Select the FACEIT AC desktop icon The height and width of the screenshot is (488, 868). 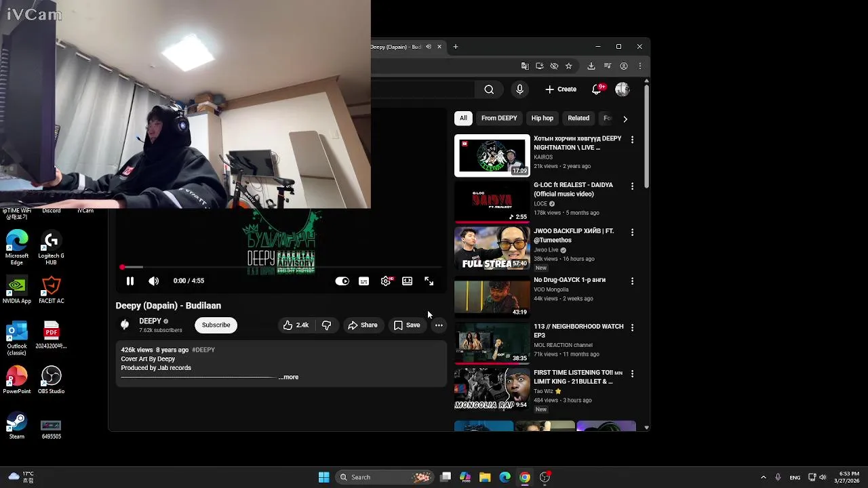pos(51,290)
